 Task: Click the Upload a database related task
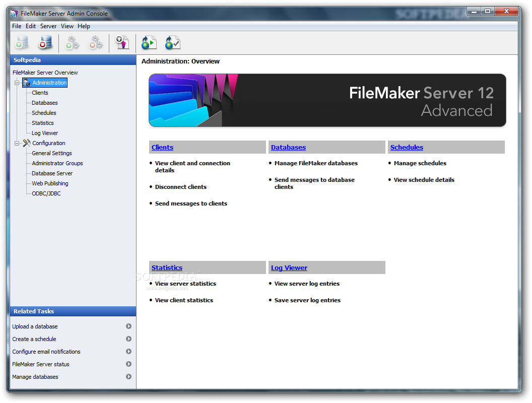tap(35, 326)
